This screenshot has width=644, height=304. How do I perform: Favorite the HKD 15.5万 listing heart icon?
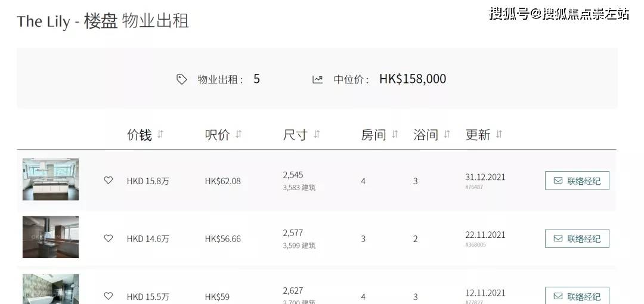click(108, 296)
